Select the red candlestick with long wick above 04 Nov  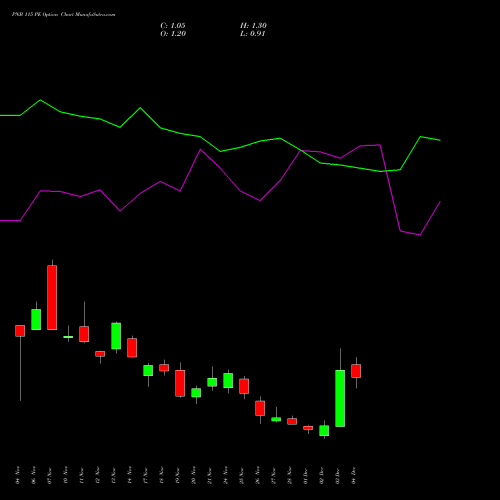[x=20, y=331]
